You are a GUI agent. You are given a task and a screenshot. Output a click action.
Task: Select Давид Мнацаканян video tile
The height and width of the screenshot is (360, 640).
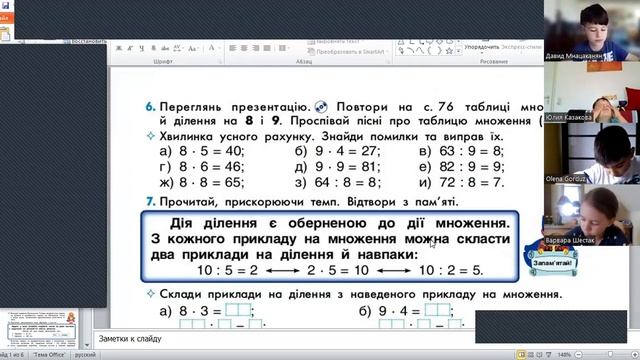(x=592, y=31)
